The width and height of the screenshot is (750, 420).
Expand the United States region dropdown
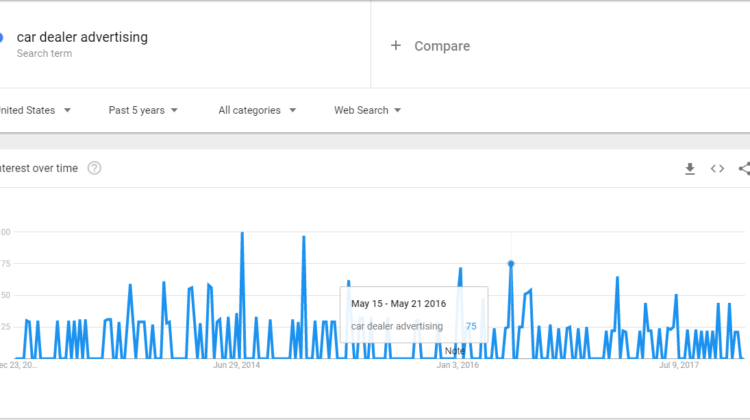[36, 110]
